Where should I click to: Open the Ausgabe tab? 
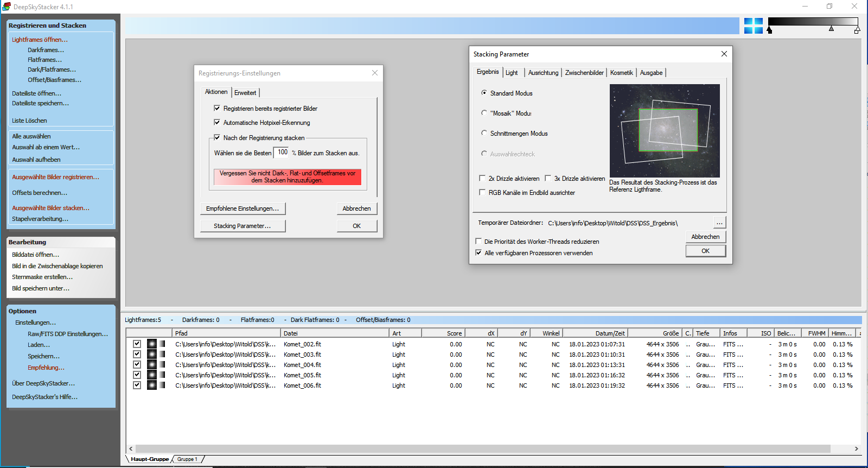point(651,73)
